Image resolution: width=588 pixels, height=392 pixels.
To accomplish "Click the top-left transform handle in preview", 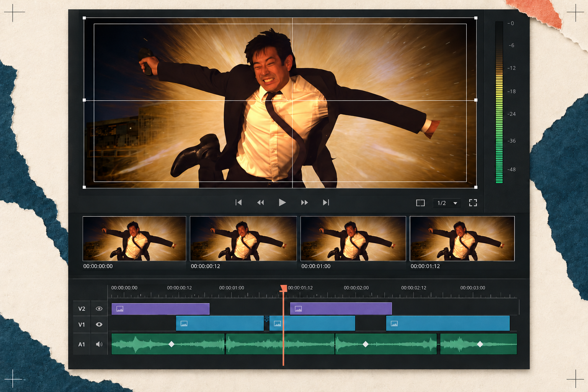I will 84,18.
